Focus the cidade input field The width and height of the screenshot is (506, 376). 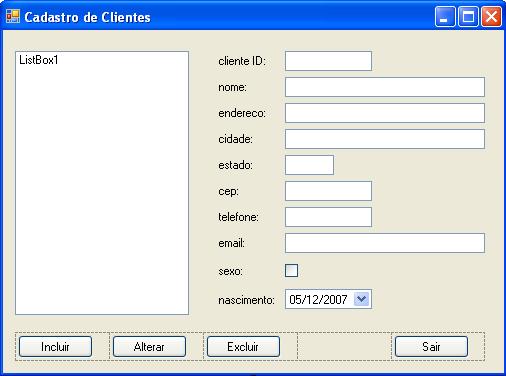click(385, 139)
